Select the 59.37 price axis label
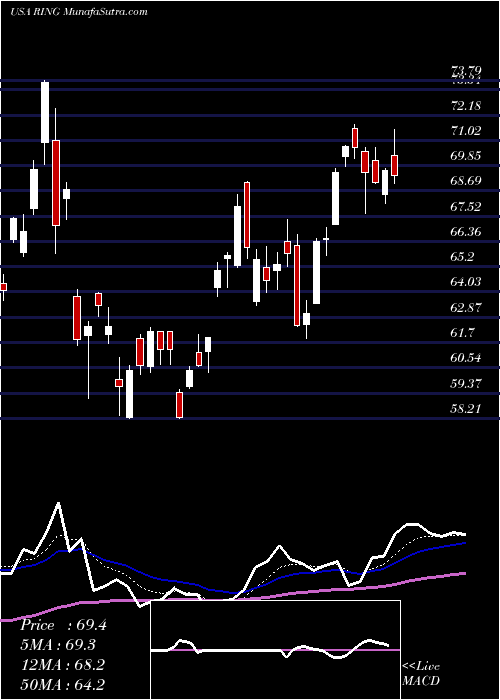Viewport: 500px width, 700px height. click(466, 383)
